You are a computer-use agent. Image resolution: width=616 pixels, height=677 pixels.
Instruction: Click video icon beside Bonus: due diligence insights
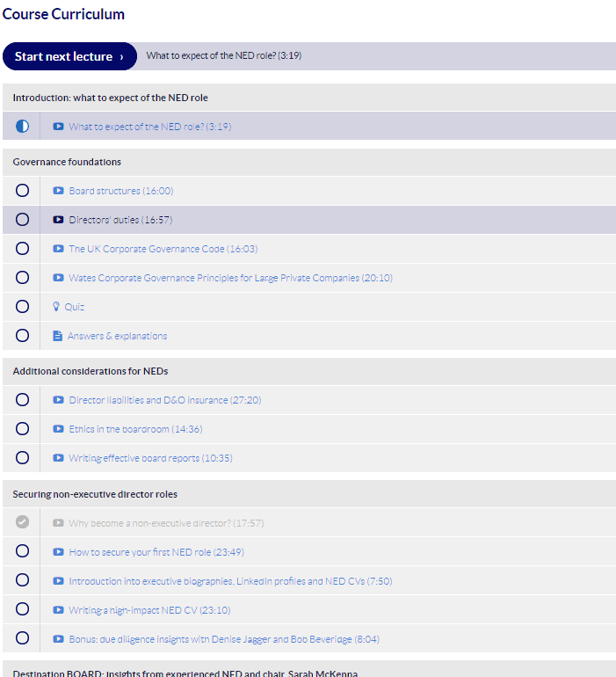click(x=58, y=638)
